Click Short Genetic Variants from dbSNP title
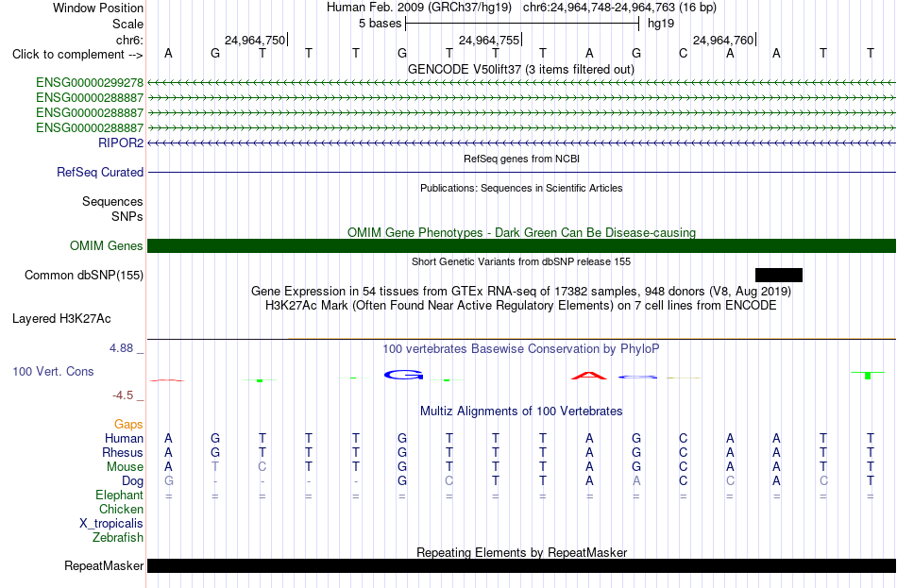 (x=521, y=261)
